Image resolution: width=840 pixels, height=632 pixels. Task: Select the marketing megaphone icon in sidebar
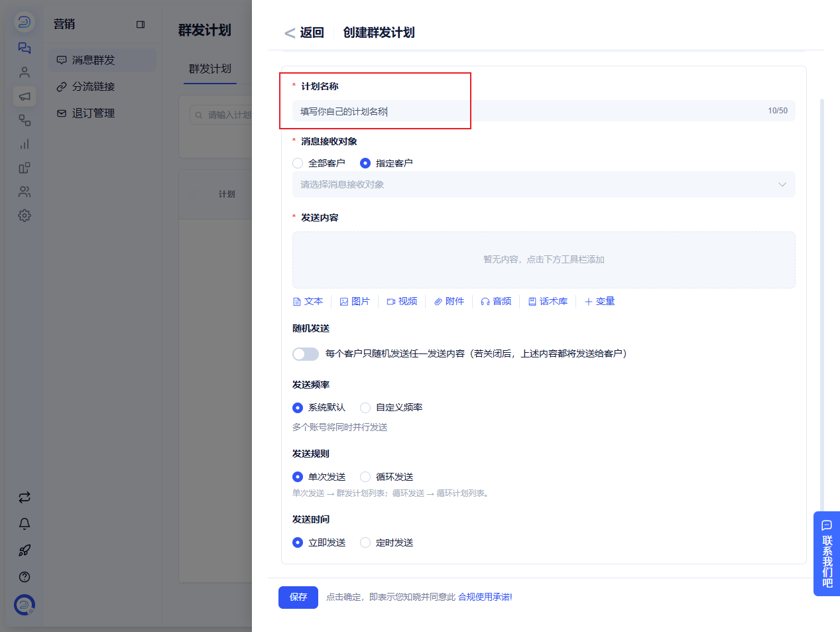click(x=25, y=96)
